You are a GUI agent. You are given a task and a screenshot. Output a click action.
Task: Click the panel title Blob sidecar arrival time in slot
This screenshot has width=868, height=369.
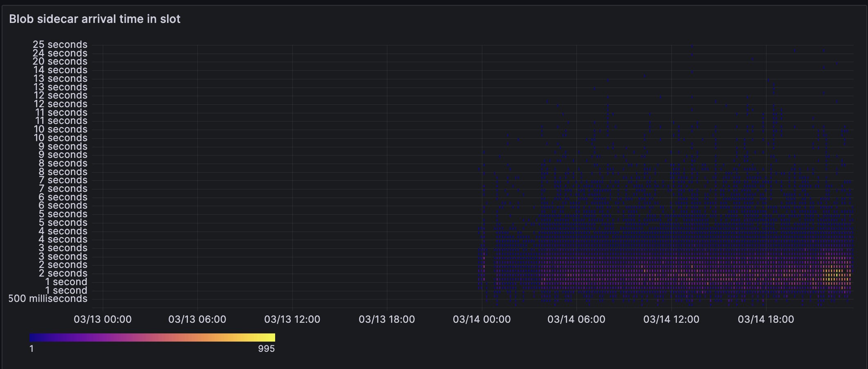click(x=95, y=19)
